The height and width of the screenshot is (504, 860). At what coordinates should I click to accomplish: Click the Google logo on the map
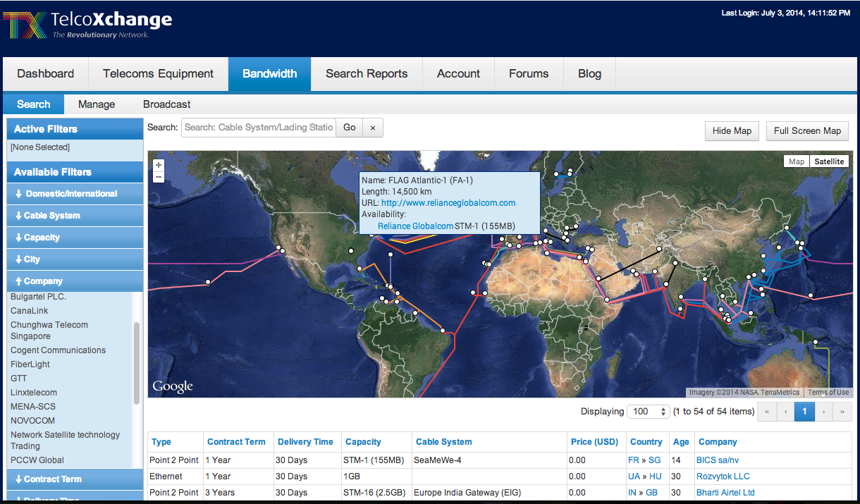(173, 386)
